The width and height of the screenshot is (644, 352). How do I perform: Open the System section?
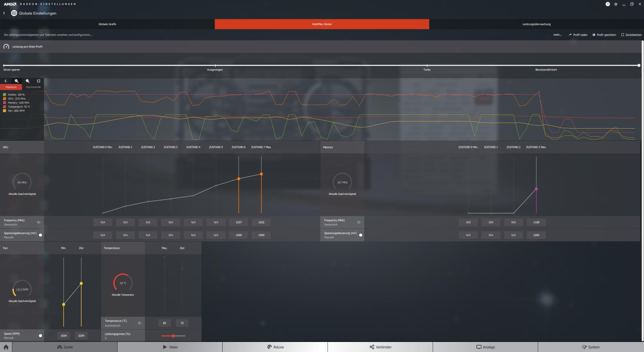pos(591,347)
